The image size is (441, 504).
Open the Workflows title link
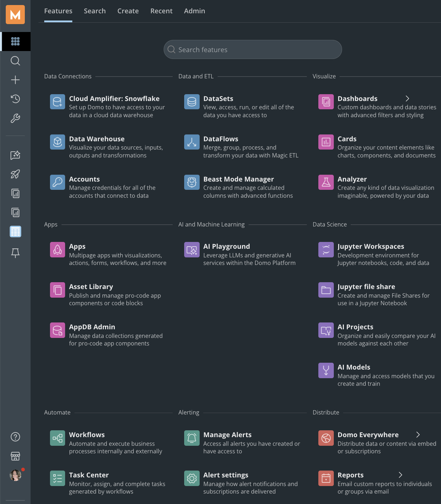[87, 435]
